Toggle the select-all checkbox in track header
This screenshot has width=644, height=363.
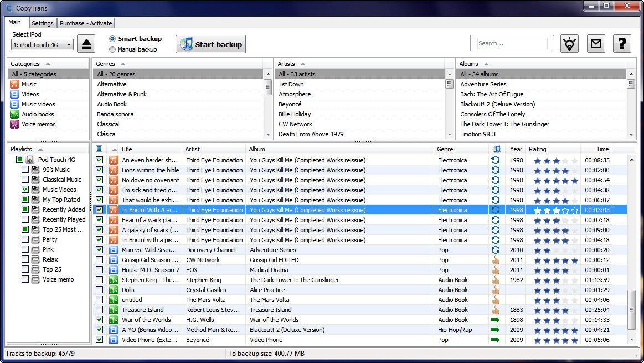[x=99, y=149]
